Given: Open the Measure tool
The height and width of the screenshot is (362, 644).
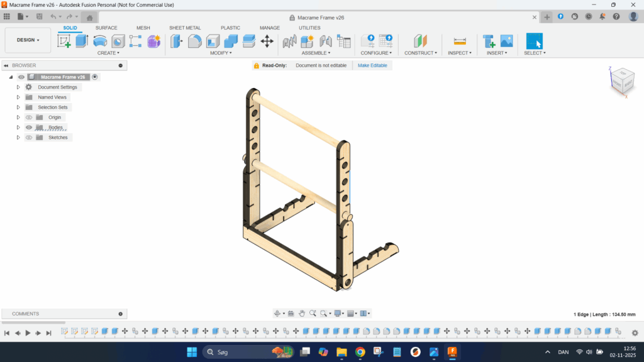Looking at the screenshot, I should coord(460,41).
